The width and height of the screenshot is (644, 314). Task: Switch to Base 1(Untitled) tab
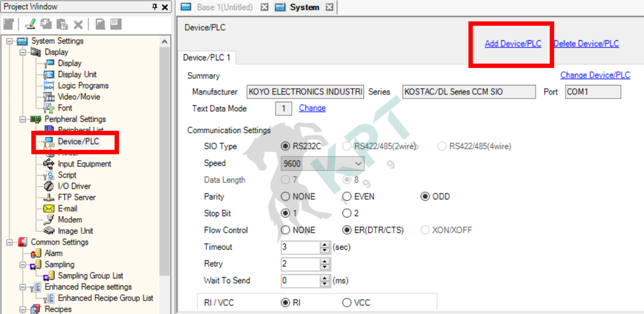tap(224, 7)
